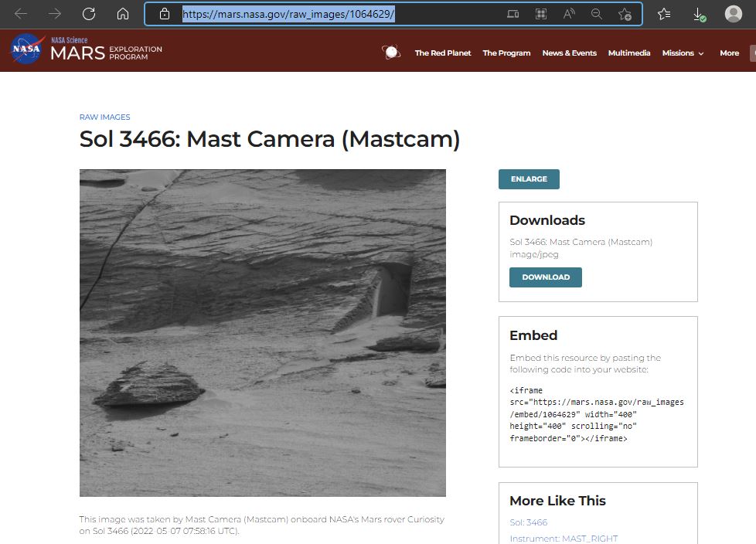
Task: Activate the Read aloud icon
Action: tap(569, 14)
